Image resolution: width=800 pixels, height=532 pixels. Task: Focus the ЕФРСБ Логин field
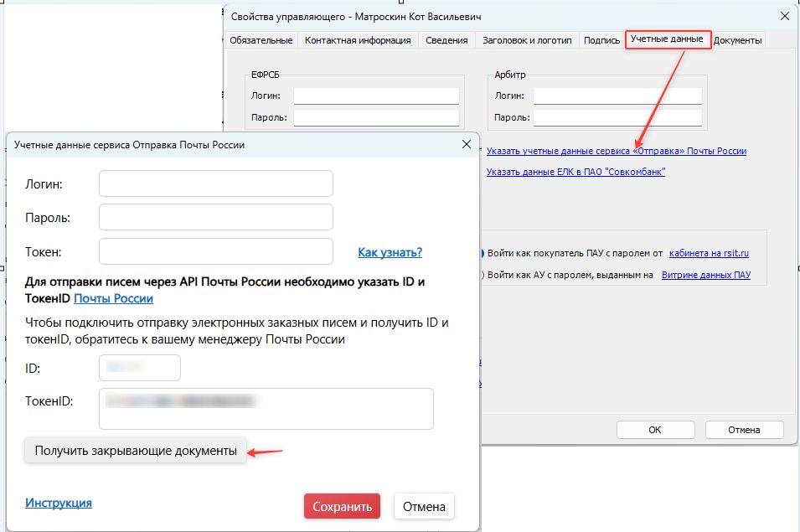point(376,96)
